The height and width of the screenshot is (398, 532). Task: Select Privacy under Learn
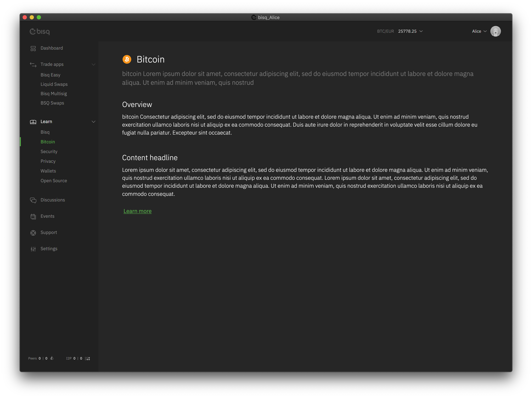pos(48,161)
